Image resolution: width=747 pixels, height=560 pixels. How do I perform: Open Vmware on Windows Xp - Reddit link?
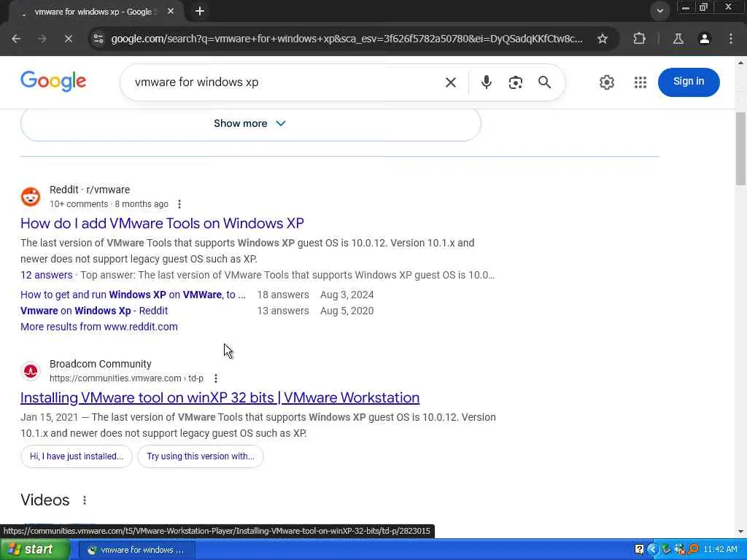(x=94, y=311)
